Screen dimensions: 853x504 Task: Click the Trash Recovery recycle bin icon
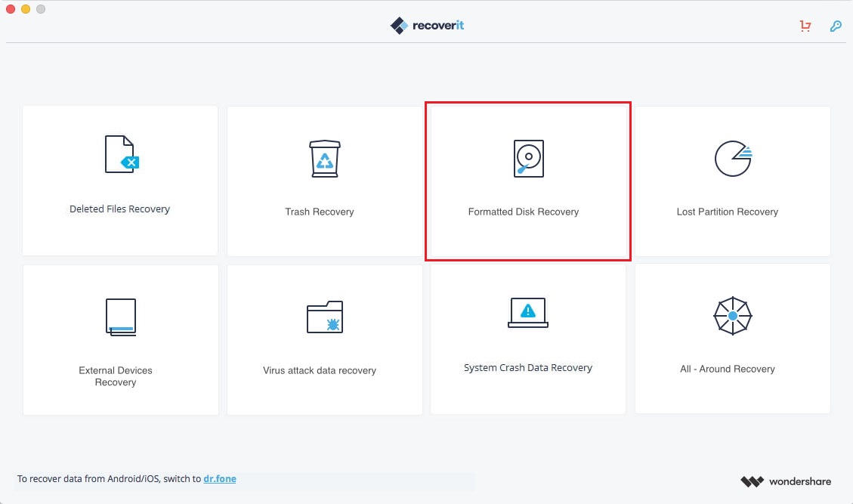325,159
